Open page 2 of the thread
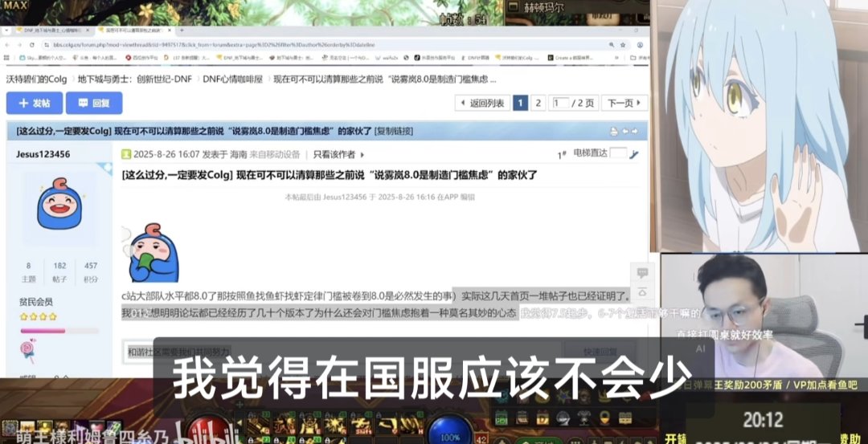The height and width of the screenshot is (444, 868). pos(538,103)
